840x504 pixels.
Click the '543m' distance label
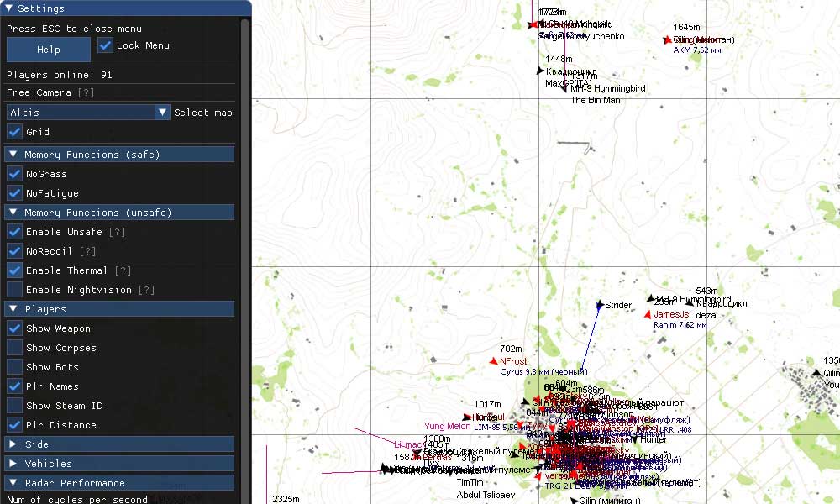pos(706,291)
